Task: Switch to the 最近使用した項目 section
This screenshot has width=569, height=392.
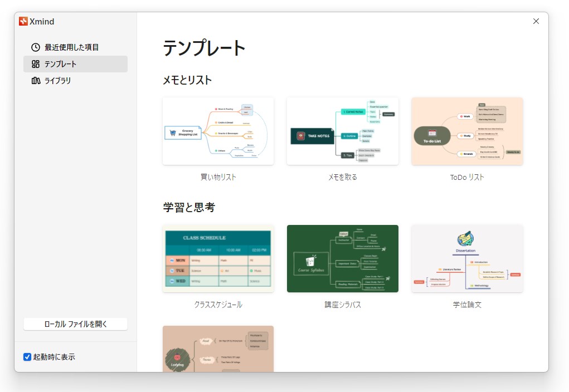Action: 71,47
